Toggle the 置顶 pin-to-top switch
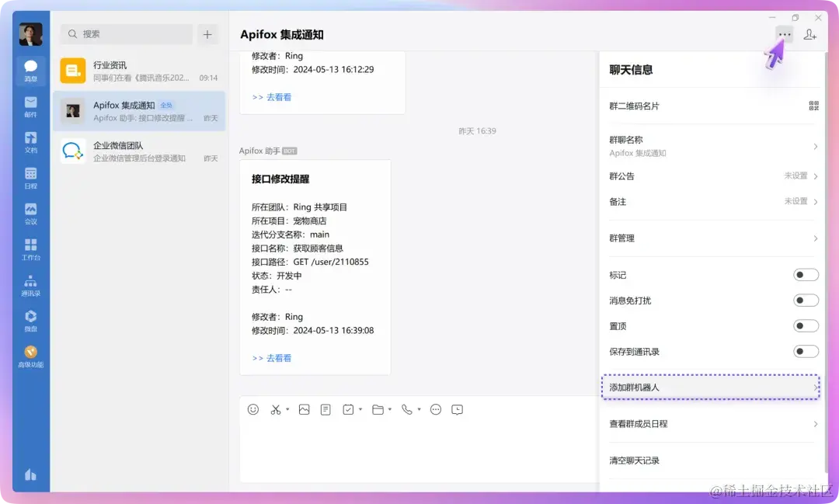Viewport: 839px width, 504px height. (806, 326)
